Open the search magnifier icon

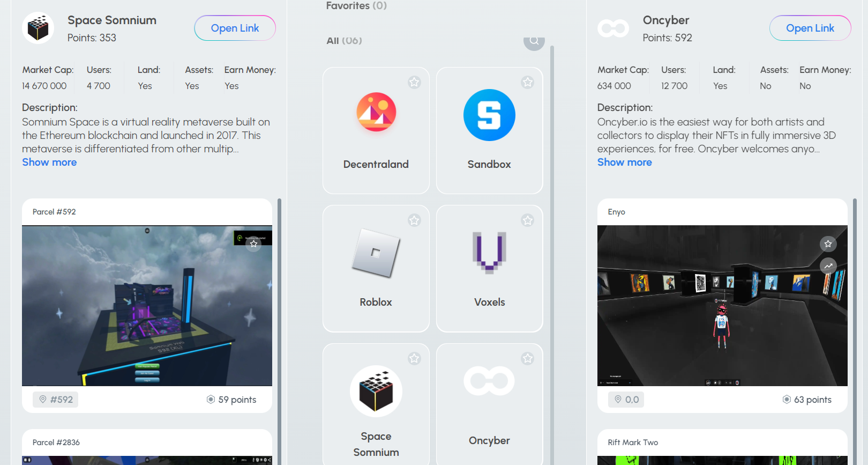click(534, 41)
